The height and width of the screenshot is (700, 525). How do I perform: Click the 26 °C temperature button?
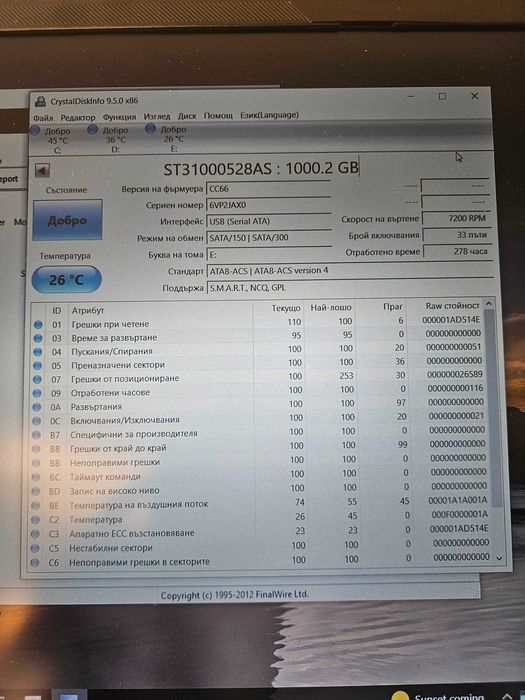[67, 280]
